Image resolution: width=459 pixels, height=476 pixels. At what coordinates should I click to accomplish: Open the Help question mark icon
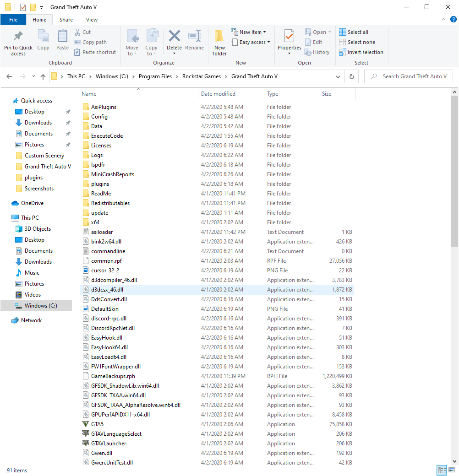(x=453, y=19)
